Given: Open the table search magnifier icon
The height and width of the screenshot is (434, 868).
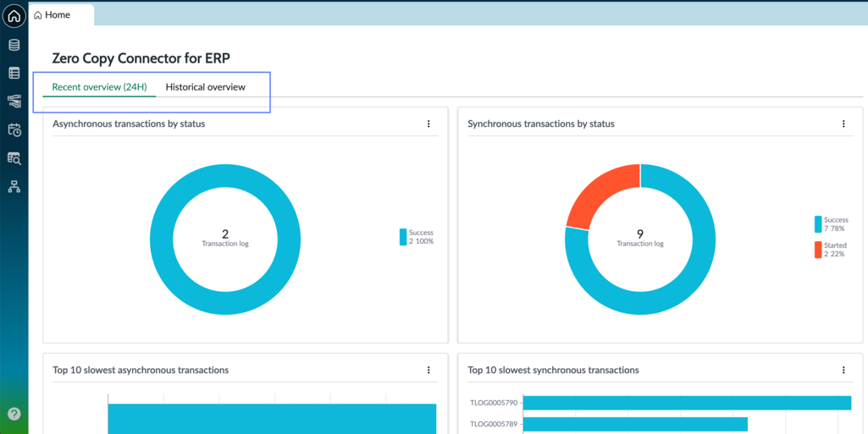Looking at the screenshot, I should click(14, 159).
